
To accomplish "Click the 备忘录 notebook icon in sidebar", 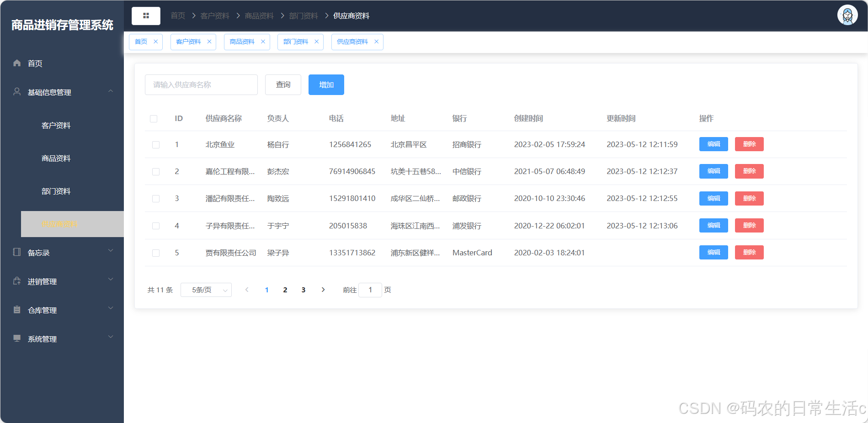I will (16, 252).
